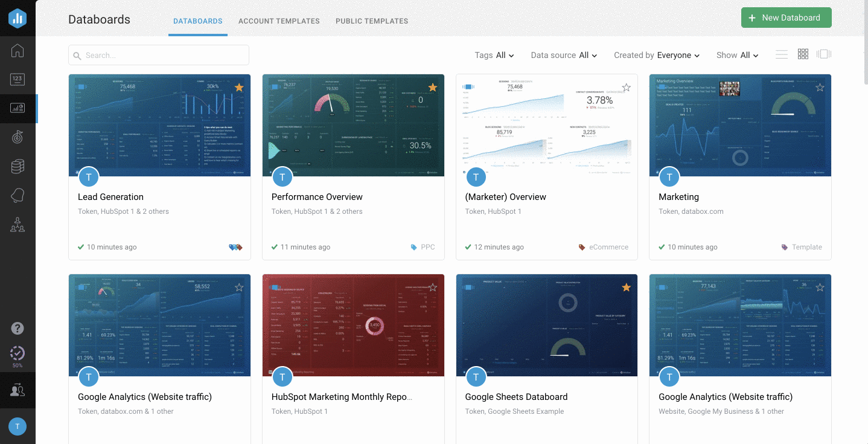Open the Marketing card thumbnail preview
868x444 pixels.
[x=740, y=125]
